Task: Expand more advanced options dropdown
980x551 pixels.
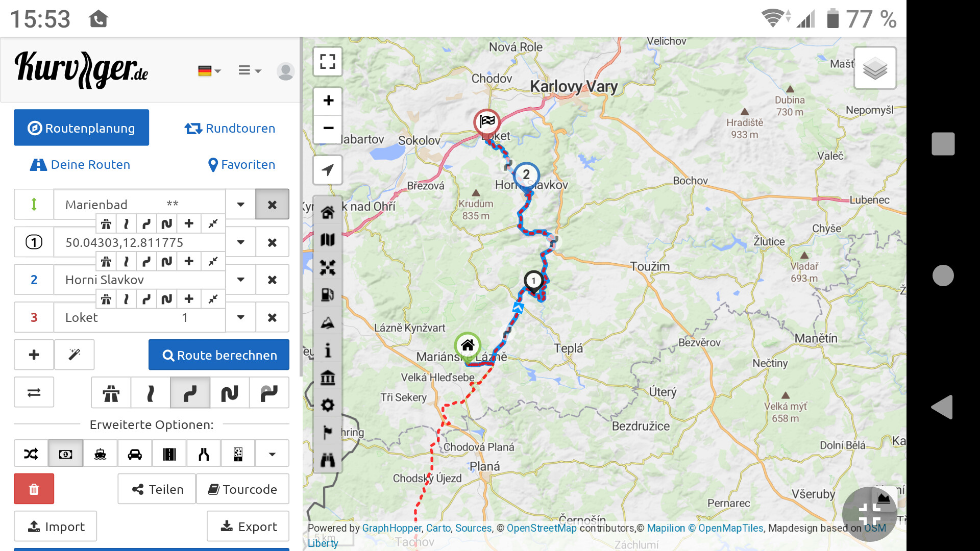Action: click(272, 454)
